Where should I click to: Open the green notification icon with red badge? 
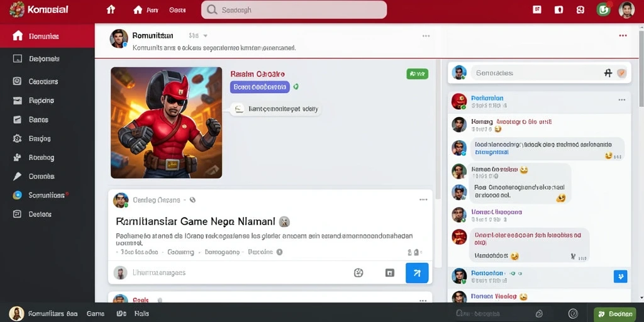tap(603, 9)
